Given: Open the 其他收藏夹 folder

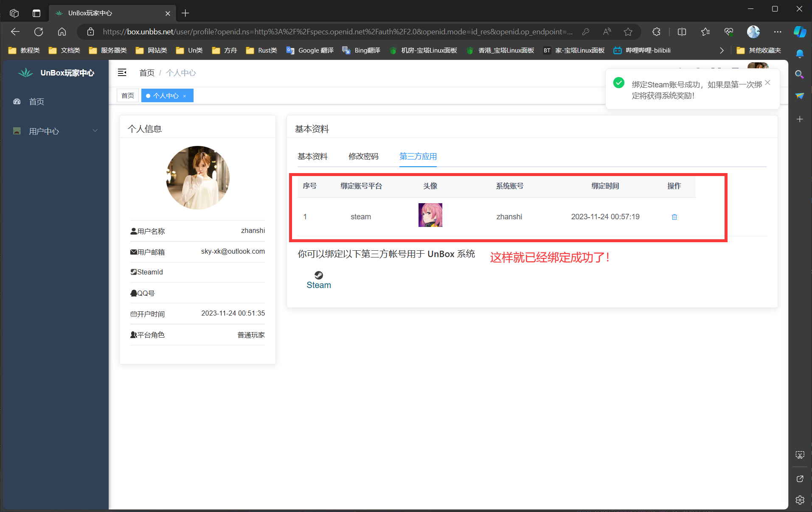Looking at the screenshot, I should 759,50.
